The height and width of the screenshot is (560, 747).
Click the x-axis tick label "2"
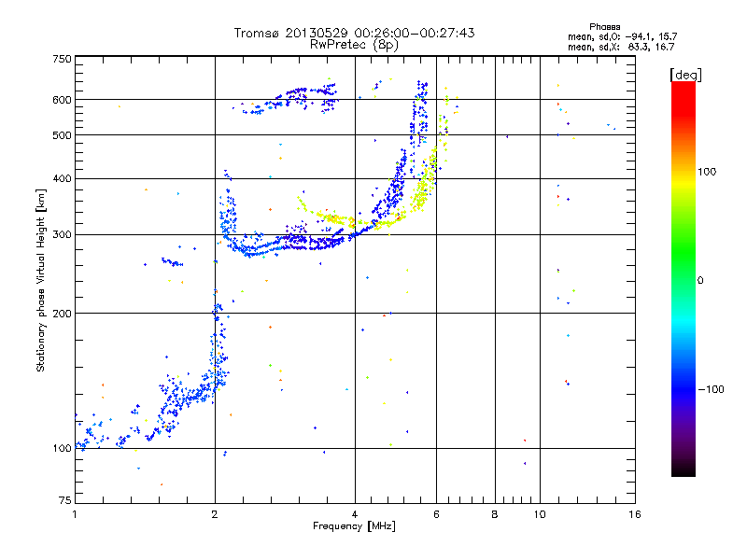(x=215, y=514)
